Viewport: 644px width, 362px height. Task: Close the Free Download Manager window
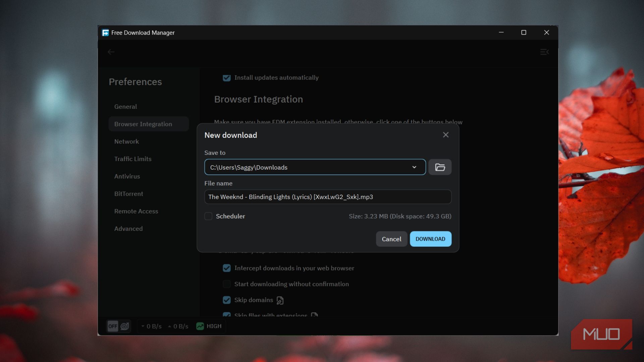click(x=546, y=33)
